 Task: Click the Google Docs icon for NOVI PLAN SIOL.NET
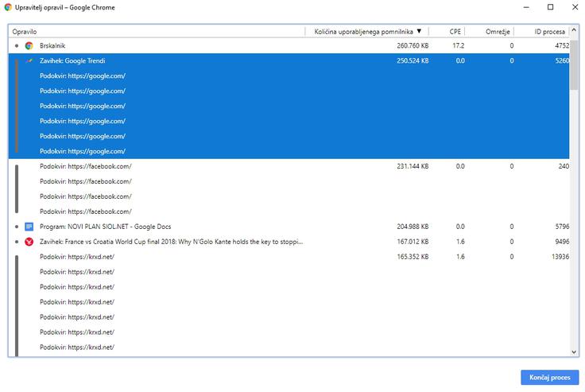(29, 227)
